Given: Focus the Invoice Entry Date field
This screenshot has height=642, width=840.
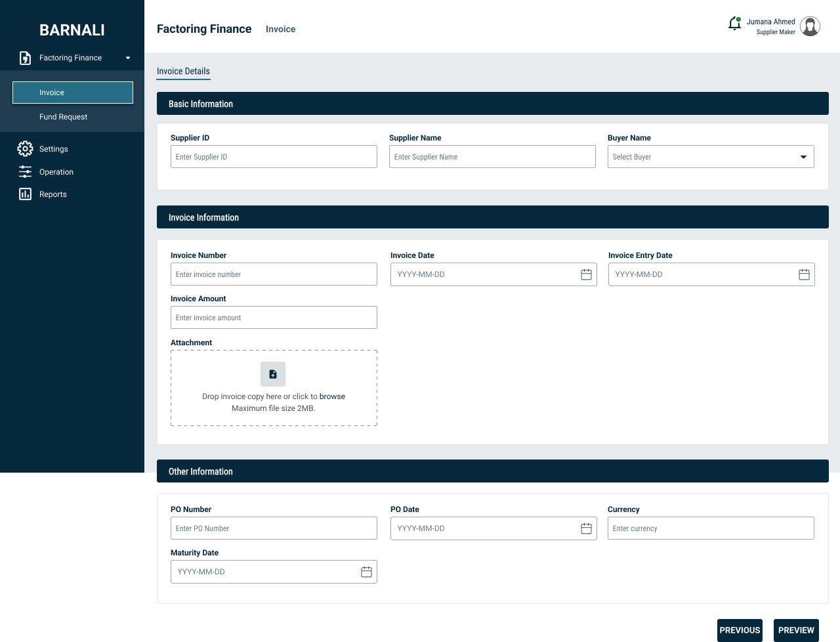Looking at the screenshot, I should (x=711, y=274).
